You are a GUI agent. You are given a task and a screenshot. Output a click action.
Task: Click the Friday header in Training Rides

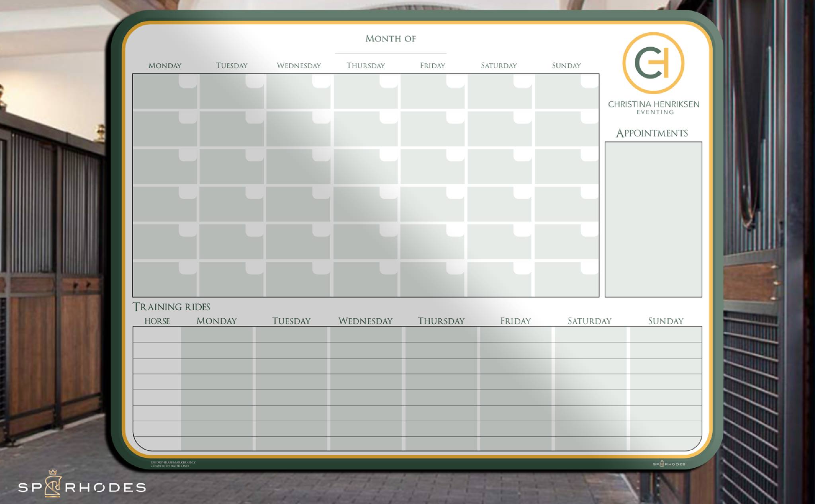click(515, 321)
